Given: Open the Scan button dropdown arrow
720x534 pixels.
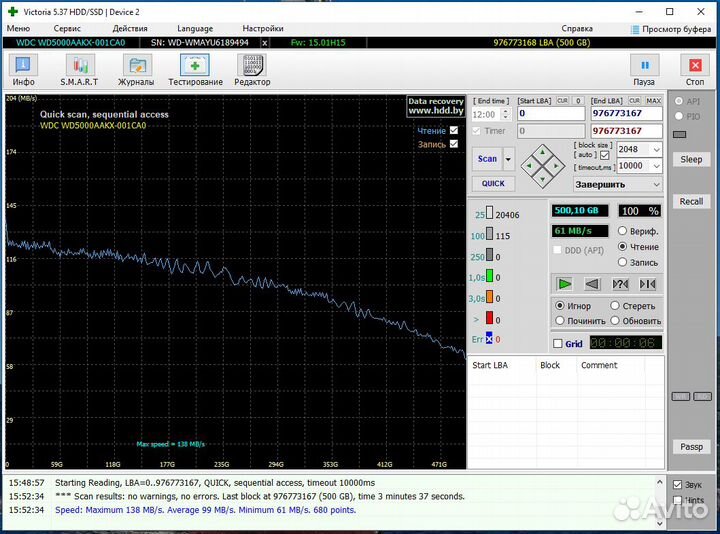Looking at the screenshot, I should [508, 159].
